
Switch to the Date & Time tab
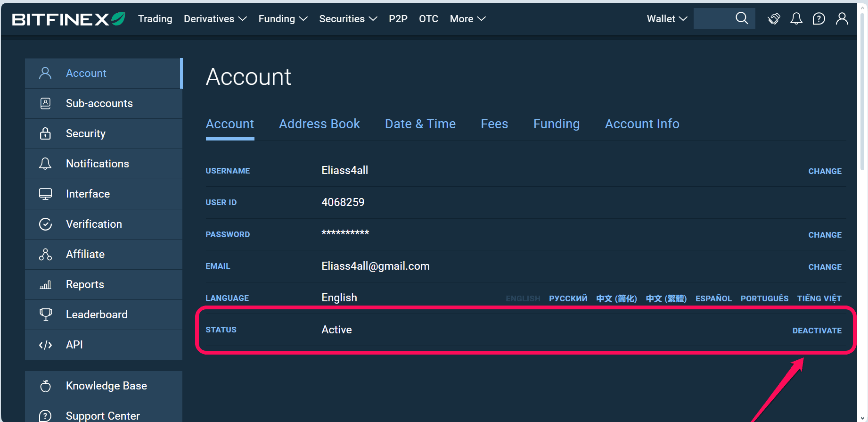click(x=420, y=124)
